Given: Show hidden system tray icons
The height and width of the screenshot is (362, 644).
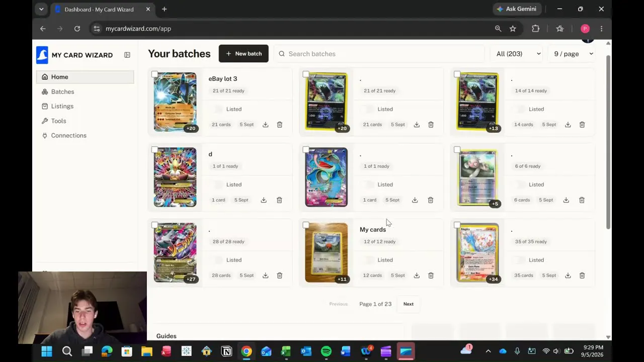Looking at the screenshot, I should (488, 351).
